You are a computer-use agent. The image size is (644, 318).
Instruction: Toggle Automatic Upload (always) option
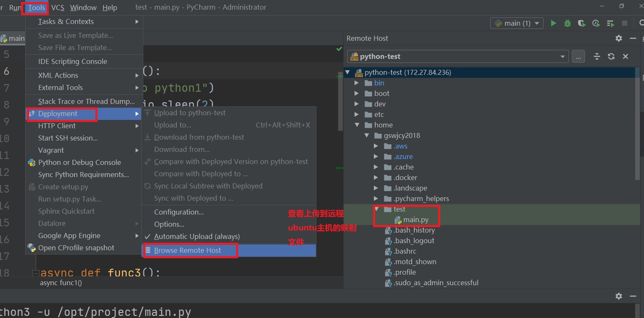pos(229,236)
